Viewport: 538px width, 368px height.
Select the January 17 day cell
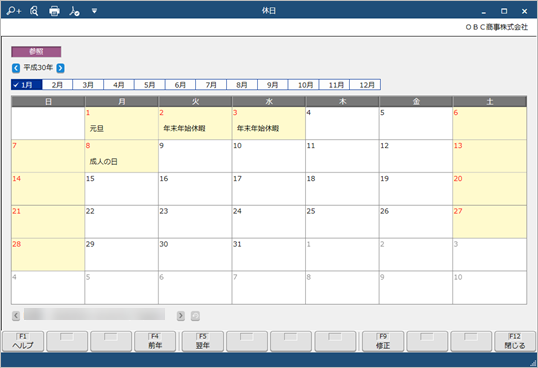point(269,189)
